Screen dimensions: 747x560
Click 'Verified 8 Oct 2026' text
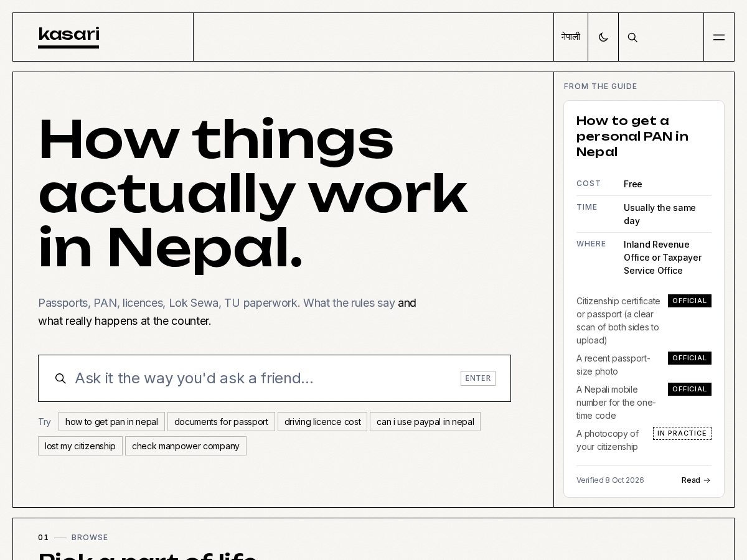pyautogui.click(x=610, y=480)
